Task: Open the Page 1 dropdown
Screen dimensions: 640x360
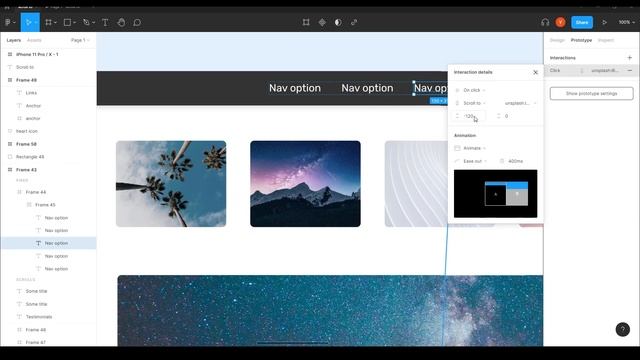Action: point(80,40)
